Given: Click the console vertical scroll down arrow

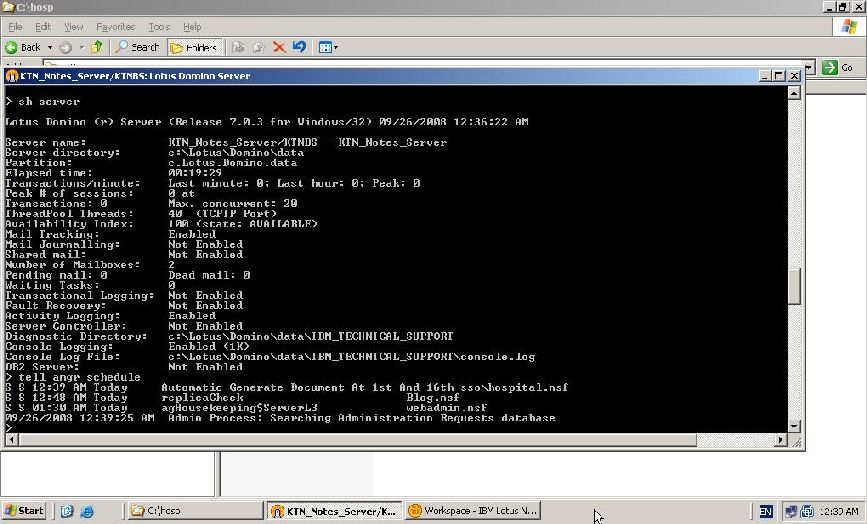Looking at the screenshot, I should 794,426.
